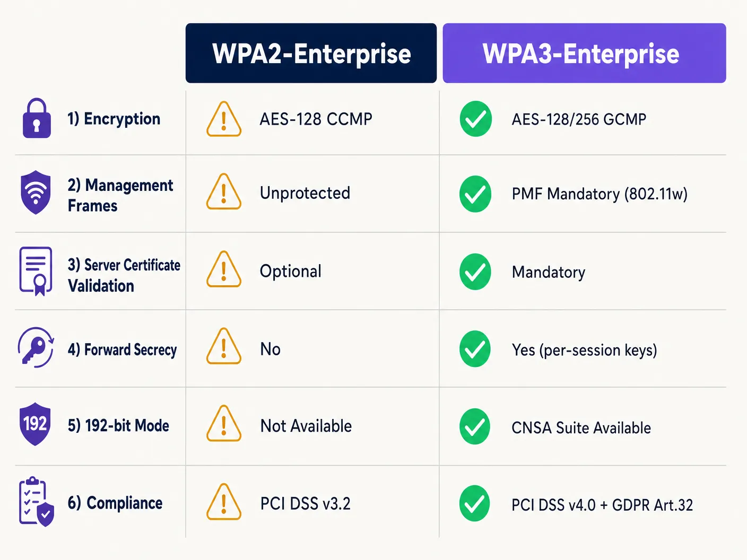Select the WPA2-Enterprise column header
This screenshot has height=560, width=747.
pos(311,53)
